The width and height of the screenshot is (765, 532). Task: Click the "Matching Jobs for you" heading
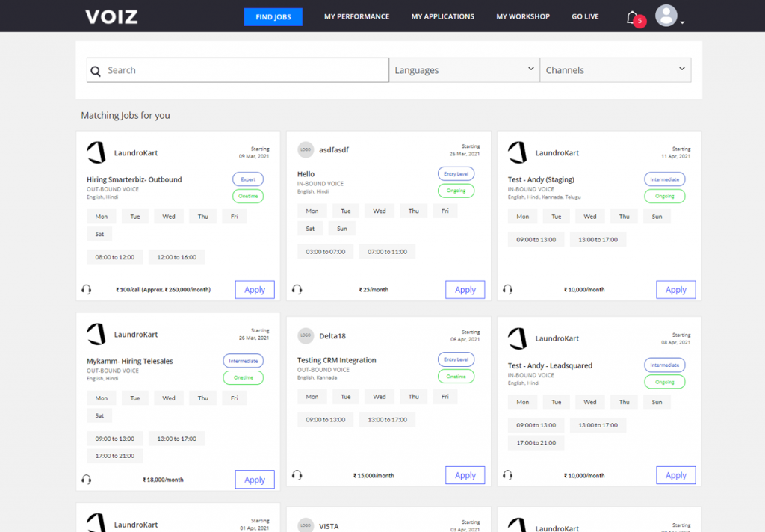126,115
